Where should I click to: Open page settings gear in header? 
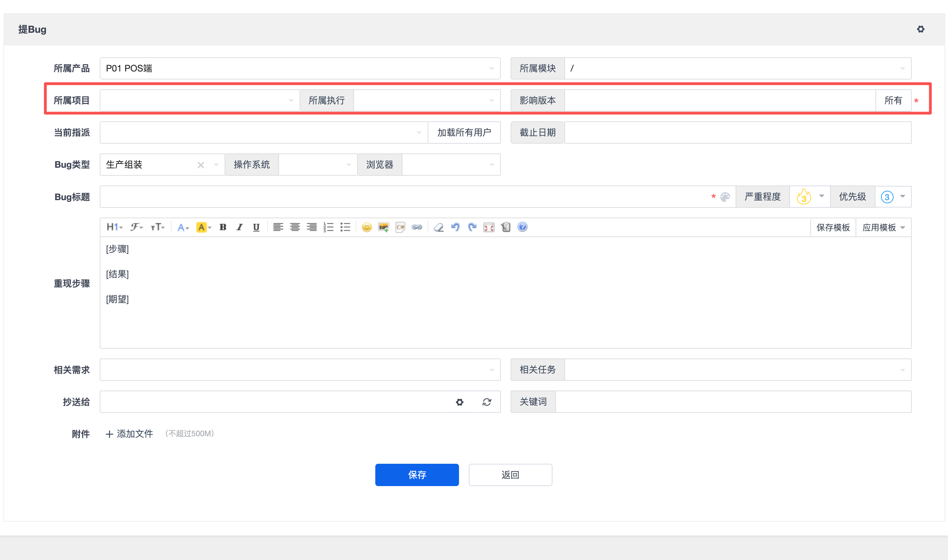pyautogui.click(x=920, y=29)
